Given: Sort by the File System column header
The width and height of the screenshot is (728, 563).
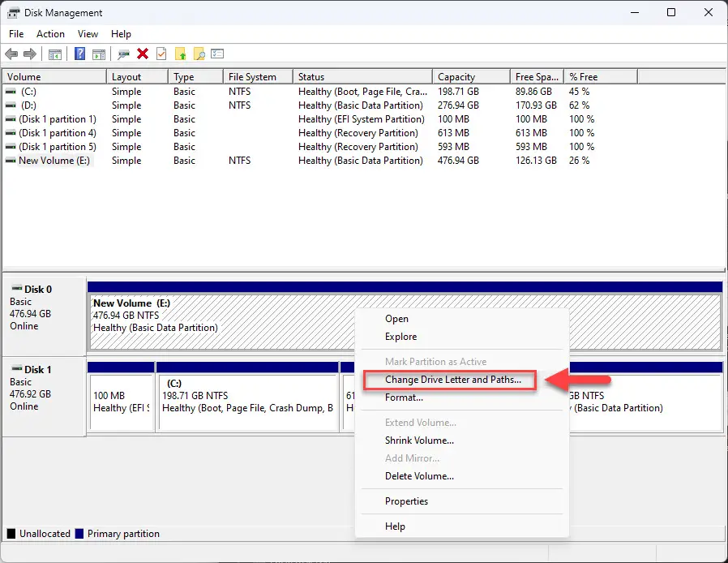Looking at the screenshot, I should pyautogui.click(x=258, y=76).
